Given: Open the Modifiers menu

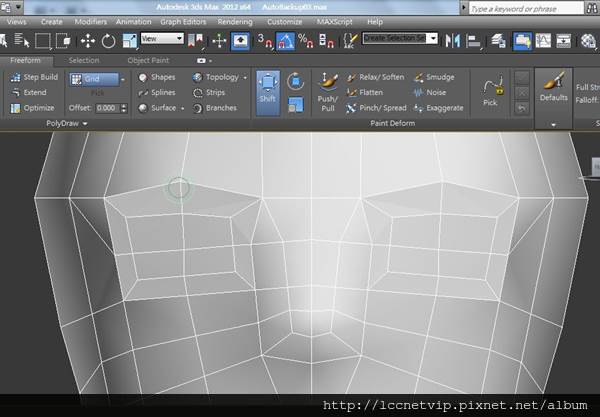Looking at the screenshot, I should (x=91, y=22).
